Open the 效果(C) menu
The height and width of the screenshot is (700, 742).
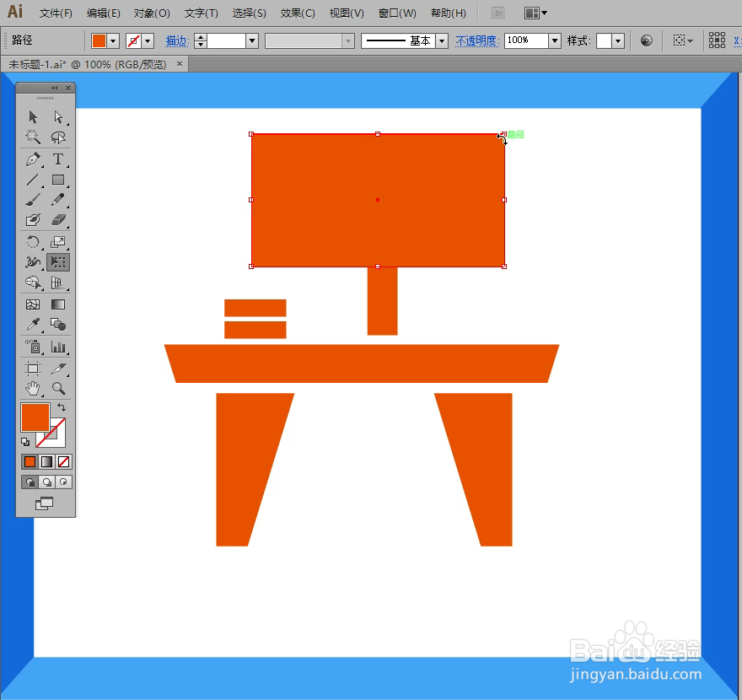coord(297,13)
